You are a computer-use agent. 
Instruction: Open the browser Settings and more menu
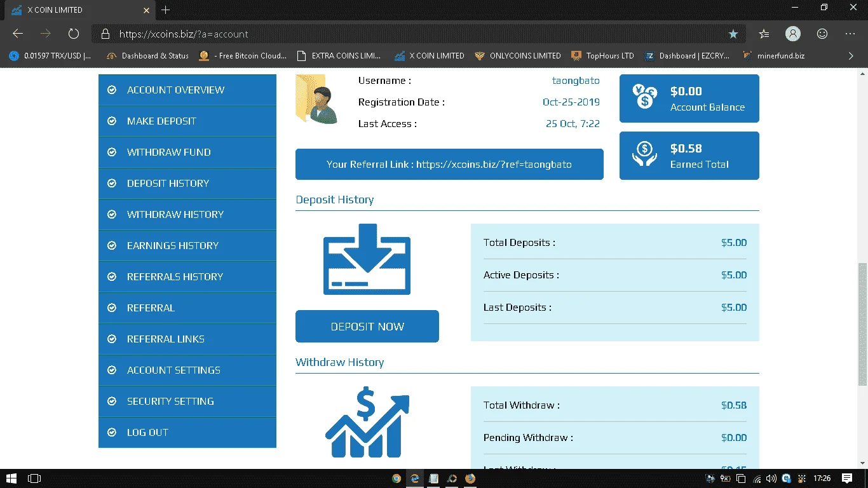pyautogui.click(x=850, y=34)
